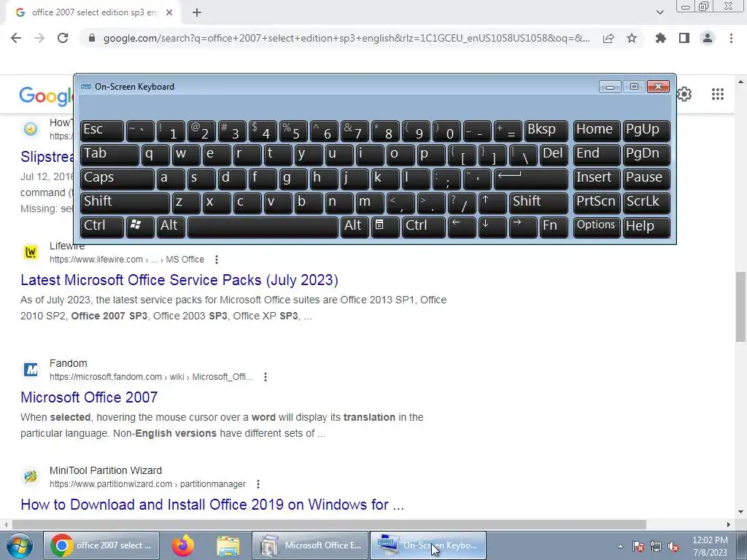Screen dimensions: 747x560
Task: Go back using Chrome's back arrow
Action: click(x=16, y=38)
